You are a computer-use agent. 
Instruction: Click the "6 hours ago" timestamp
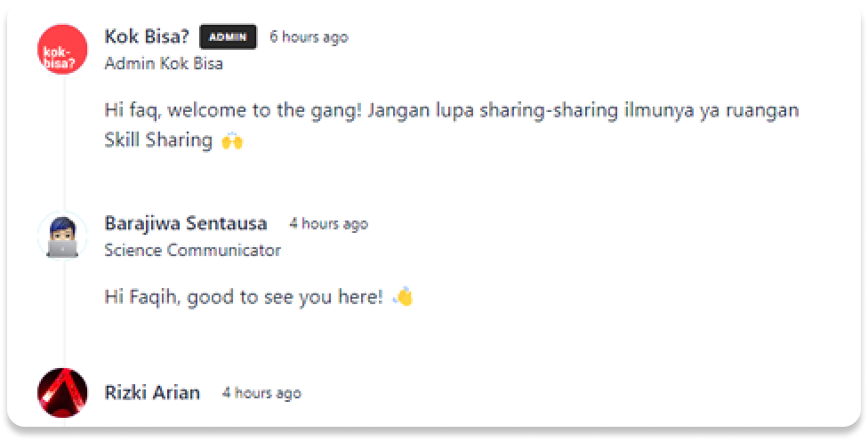click(x=309, y=37)
